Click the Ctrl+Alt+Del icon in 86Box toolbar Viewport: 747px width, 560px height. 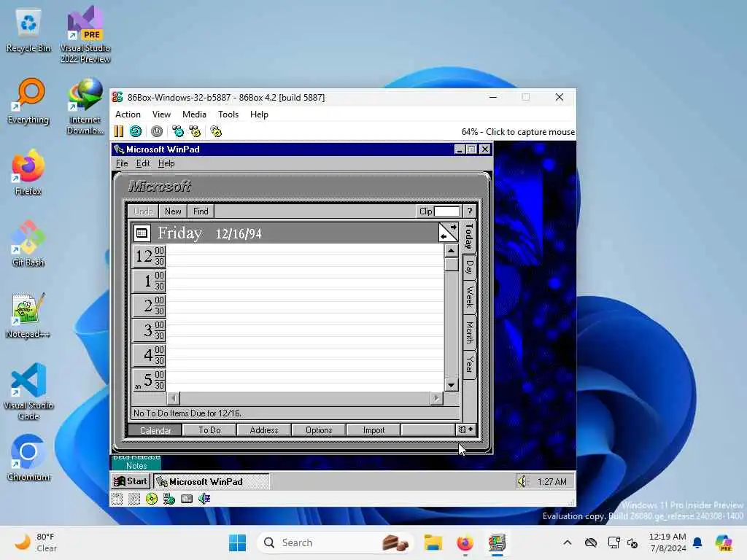point(178,131)
